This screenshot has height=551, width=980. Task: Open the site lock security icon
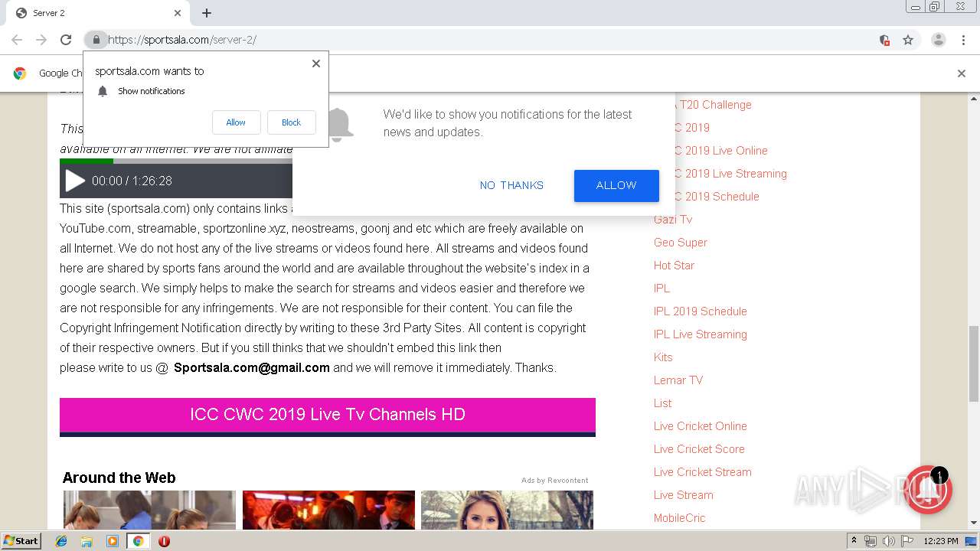[x=96, y=40]
